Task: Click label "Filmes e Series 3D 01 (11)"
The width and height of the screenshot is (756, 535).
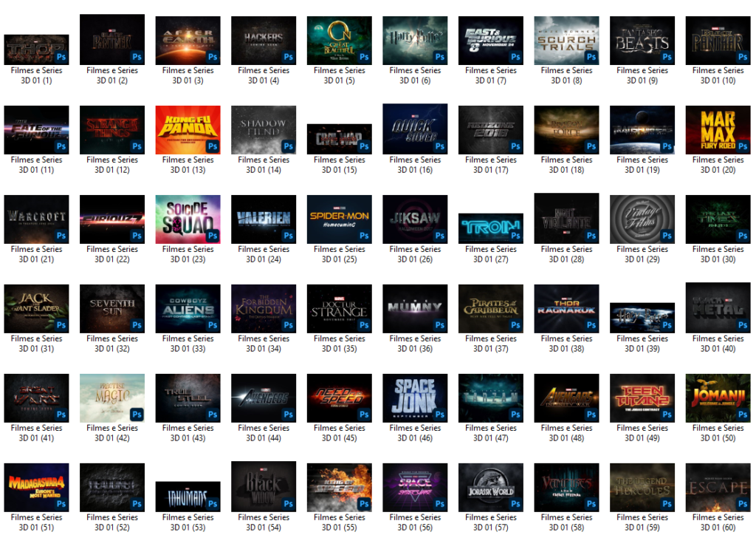Action: pos(36,165)
